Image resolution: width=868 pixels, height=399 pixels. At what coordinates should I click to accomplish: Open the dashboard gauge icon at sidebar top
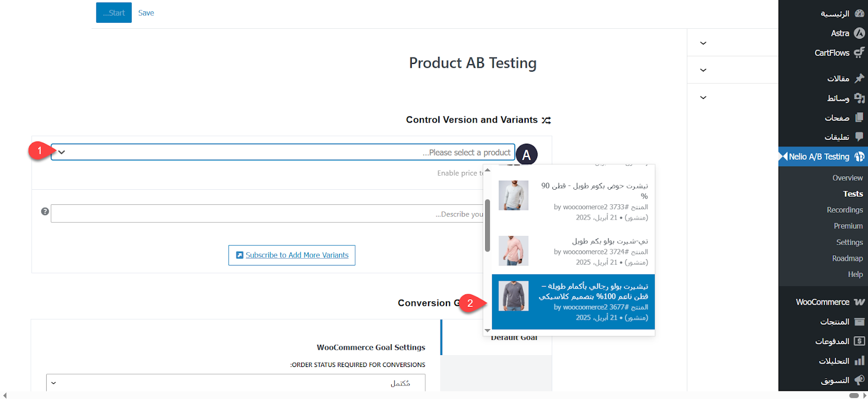pyautogui.click(x=859, y=14)
